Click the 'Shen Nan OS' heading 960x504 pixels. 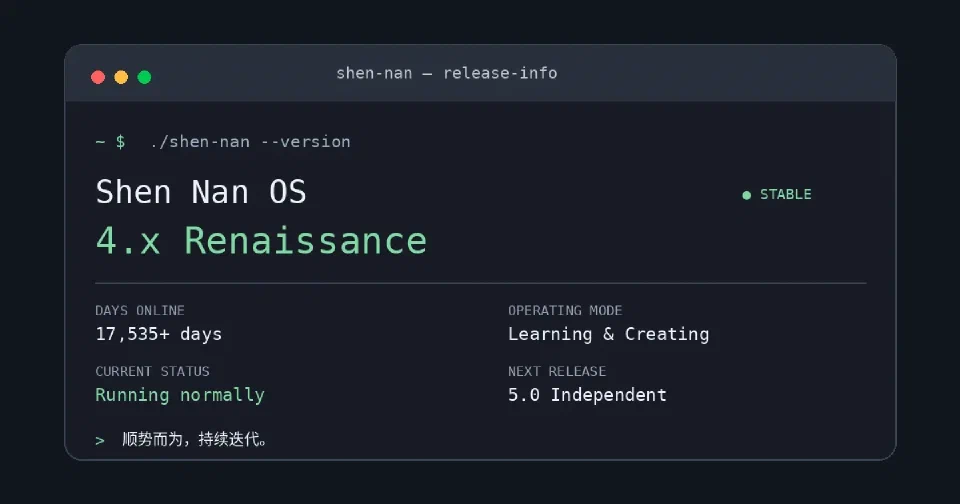point(201,192)
